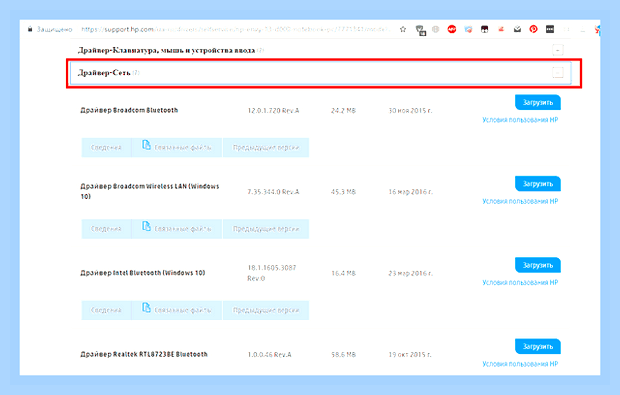Click the file icon in Intel Bluetooth Связанные файлы
Image resolution: width=620 pixels, height=395 pixels.
[x=146, y=308]
